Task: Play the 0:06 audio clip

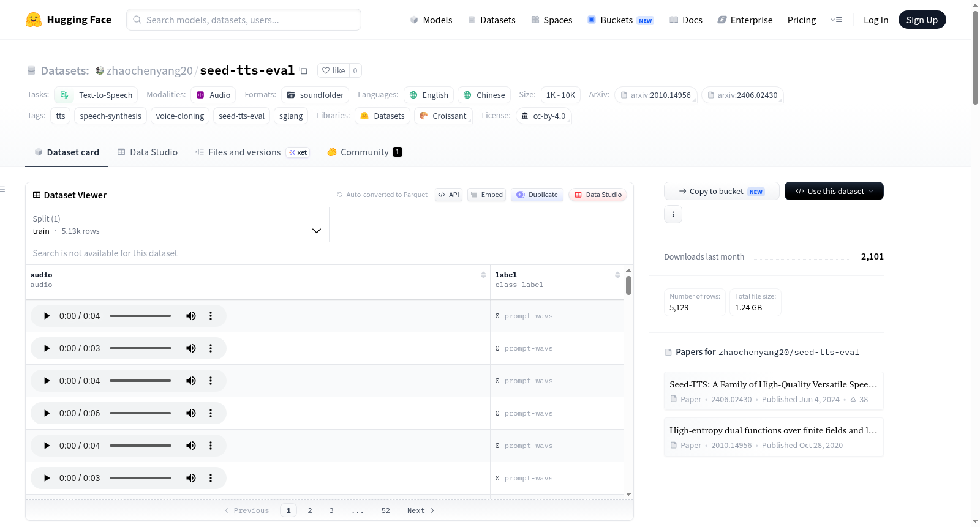Action: [x=47, y=413]
